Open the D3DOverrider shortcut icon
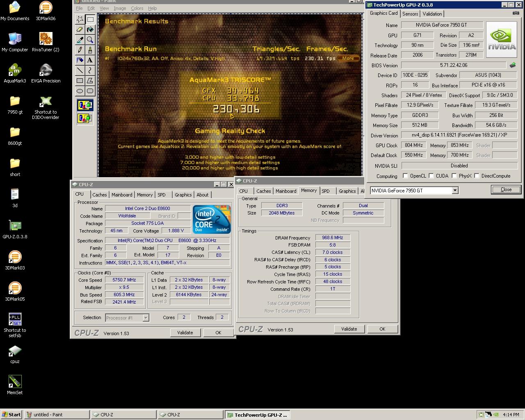525x420 pixels. coord(46,107)
